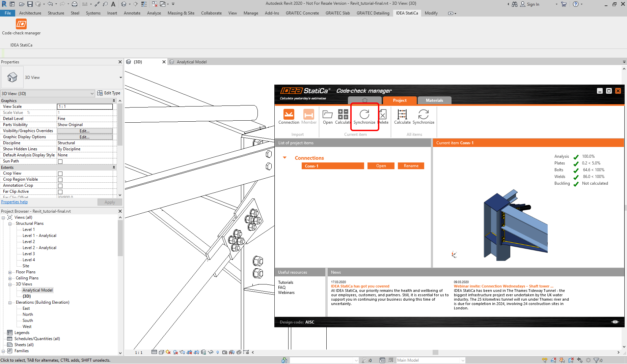Open the Home tab house icon
This screenshot has width=627, height=364.
[x=364, y=100]
